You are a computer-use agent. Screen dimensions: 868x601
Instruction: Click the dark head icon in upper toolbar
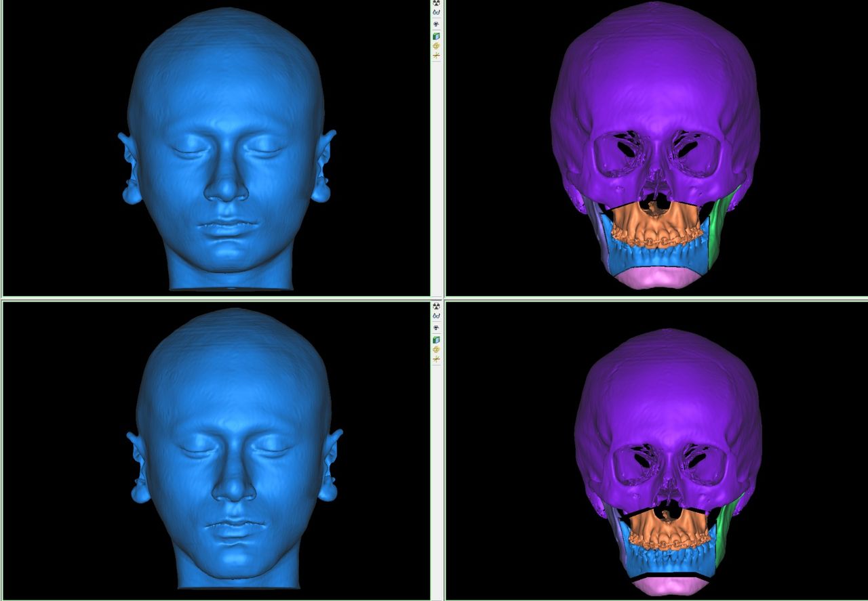point(437,24)
